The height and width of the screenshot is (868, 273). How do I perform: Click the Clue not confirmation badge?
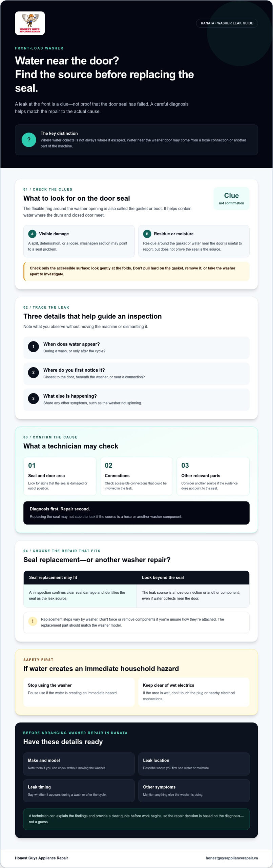click(231, 198)
